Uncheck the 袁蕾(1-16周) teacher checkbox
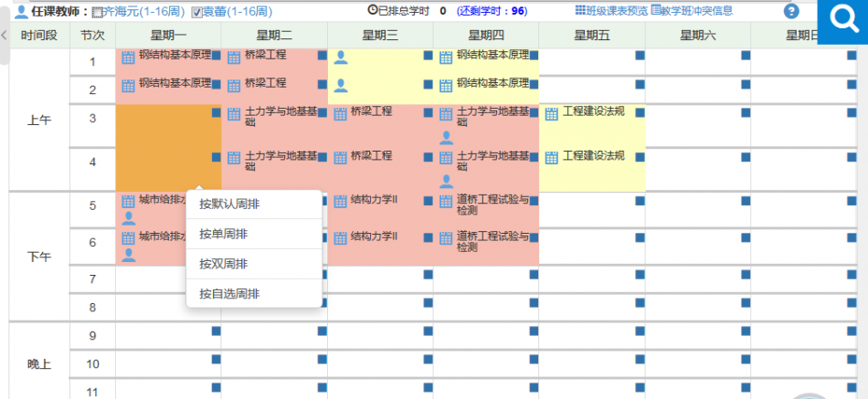 pyautogui.click(x=196, y=13)
